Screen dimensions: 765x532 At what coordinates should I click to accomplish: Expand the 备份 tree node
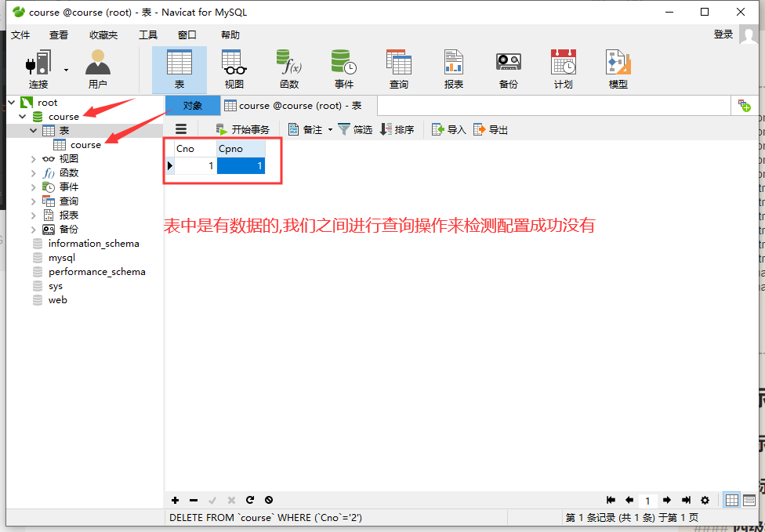pyautogui.click(x=33, y=230)
